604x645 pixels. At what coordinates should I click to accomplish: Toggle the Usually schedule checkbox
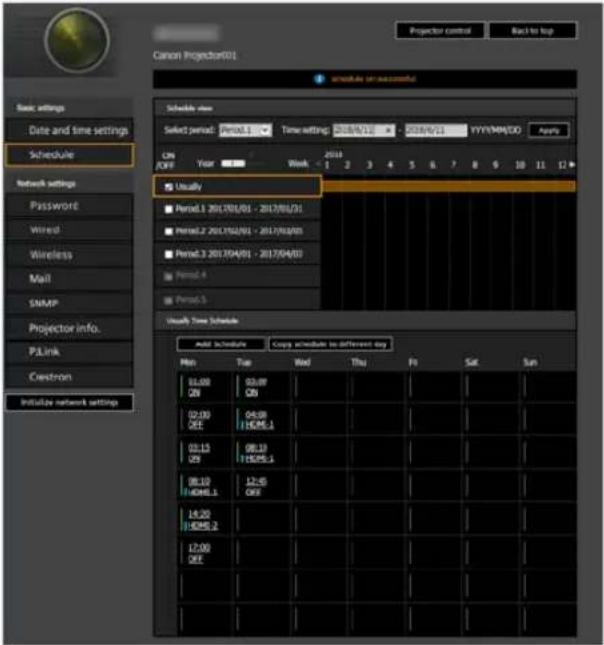click(x=168, y=187)
